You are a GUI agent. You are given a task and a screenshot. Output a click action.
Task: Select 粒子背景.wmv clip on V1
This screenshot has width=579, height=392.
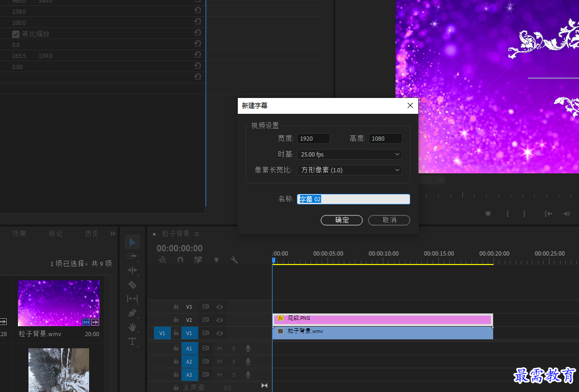tap(382, 333)
